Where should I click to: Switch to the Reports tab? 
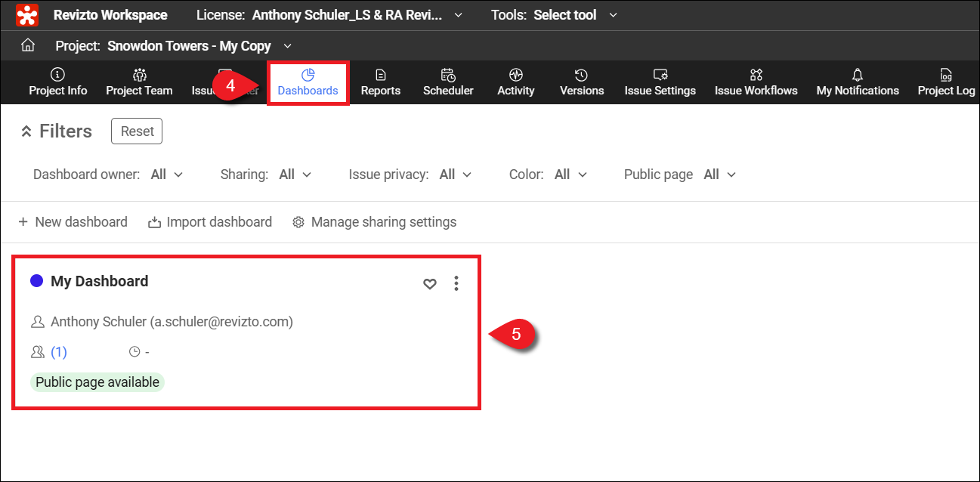[380, 82]
